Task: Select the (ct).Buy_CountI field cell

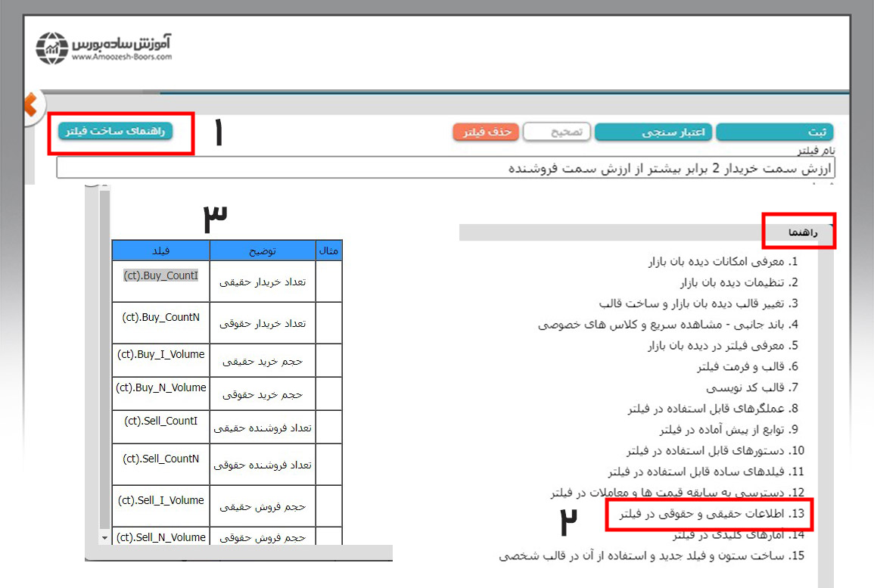Action: (160, 276)
